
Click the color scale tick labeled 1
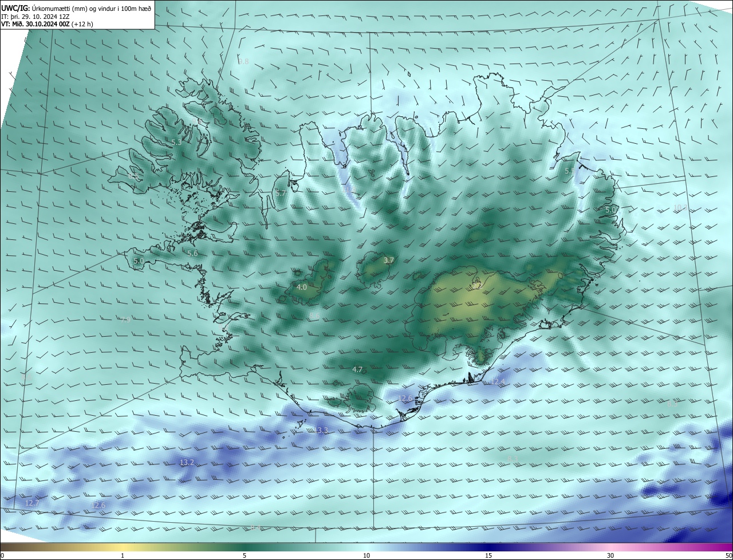tap(123, 555)
